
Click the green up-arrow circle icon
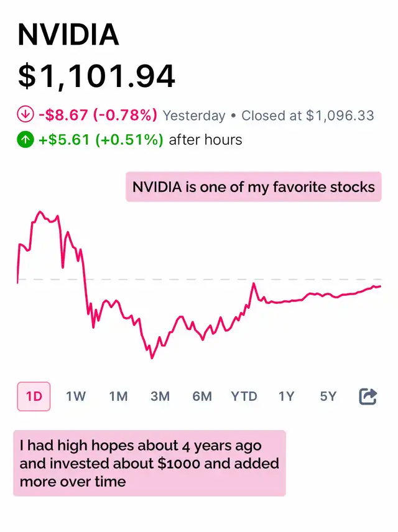25,139
